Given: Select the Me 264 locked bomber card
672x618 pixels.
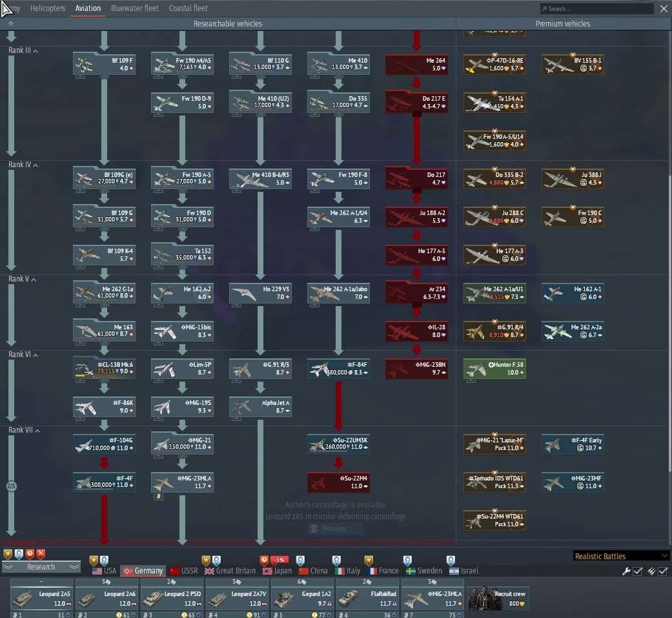Looking at the screenshot, I should coord(416,65).
